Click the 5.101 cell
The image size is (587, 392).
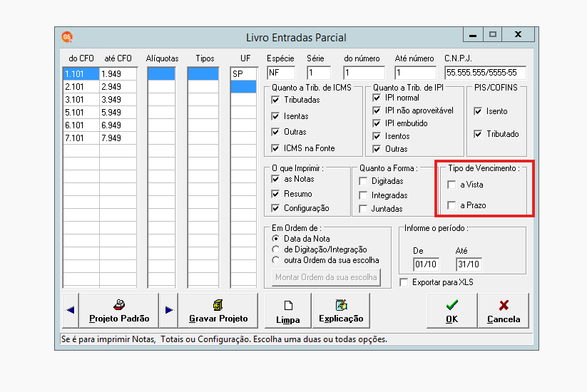(x=81, y=112)
